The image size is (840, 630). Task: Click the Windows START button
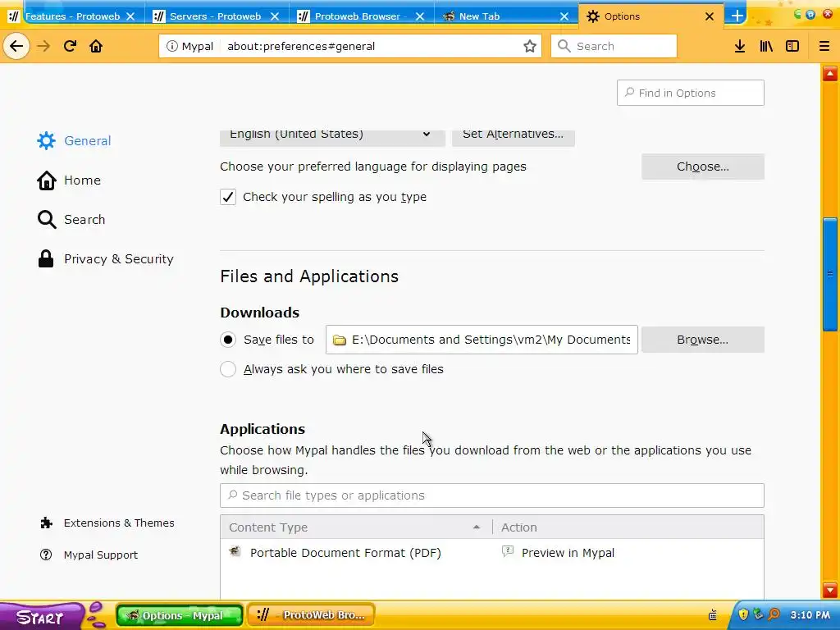click(41, 615)
